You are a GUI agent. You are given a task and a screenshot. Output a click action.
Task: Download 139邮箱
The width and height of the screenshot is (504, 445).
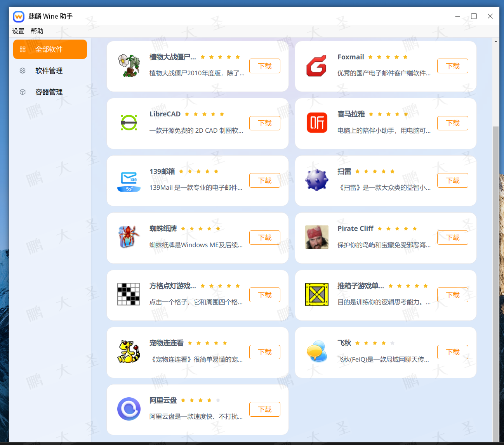265,180
